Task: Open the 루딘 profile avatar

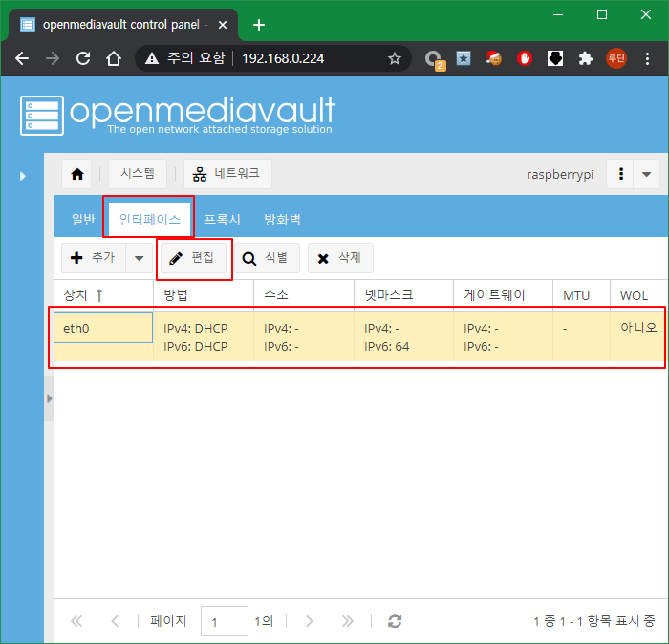Action: point(616,58)
